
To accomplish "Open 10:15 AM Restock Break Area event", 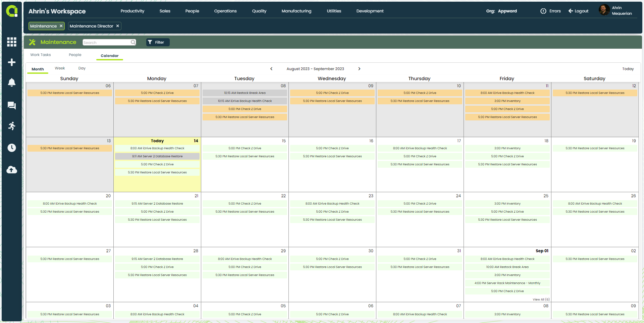I will tap(245, 93).
